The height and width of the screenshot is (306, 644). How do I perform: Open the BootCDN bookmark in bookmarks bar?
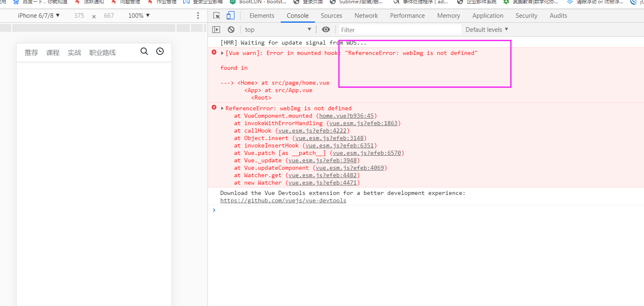(x=258, y=2)
